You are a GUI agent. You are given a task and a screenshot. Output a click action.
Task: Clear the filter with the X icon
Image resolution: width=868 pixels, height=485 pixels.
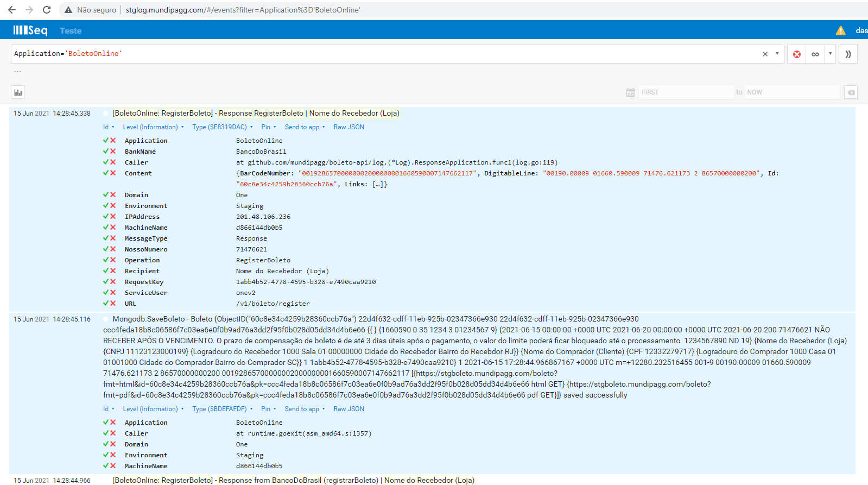[x=765, y=54]
